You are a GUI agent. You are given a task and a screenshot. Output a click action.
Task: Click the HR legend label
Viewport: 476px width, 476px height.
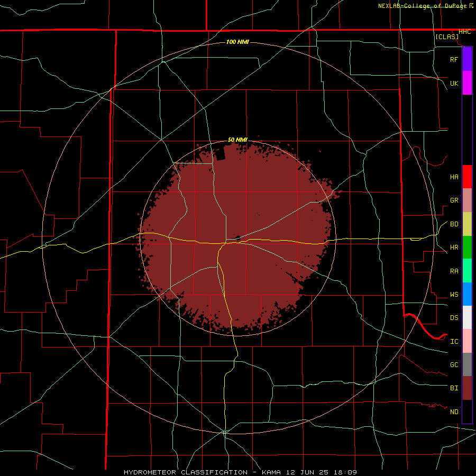(x=454, y=248)
